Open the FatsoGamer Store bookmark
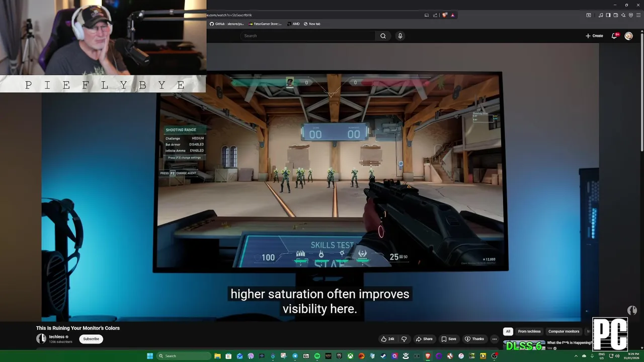The width and height of the screenshot is (644, 362). [x=265, y=24]
